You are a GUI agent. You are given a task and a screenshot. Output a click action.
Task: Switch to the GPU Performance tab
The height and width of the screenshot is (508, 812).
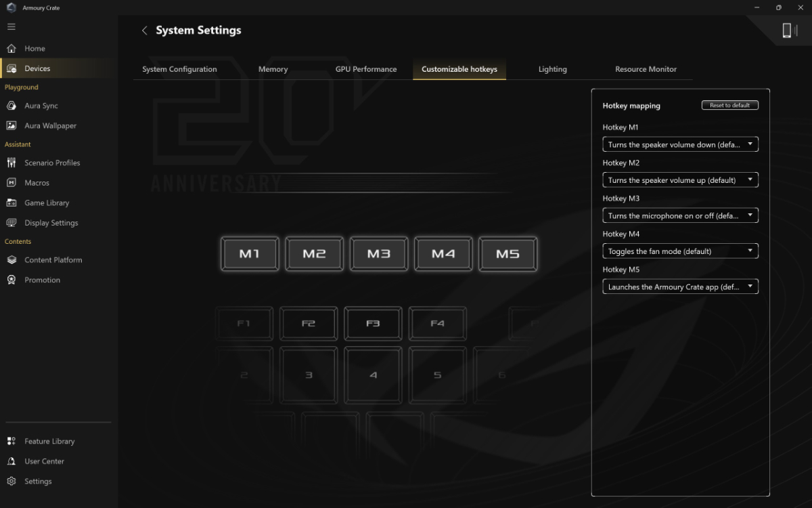(366, 69)
